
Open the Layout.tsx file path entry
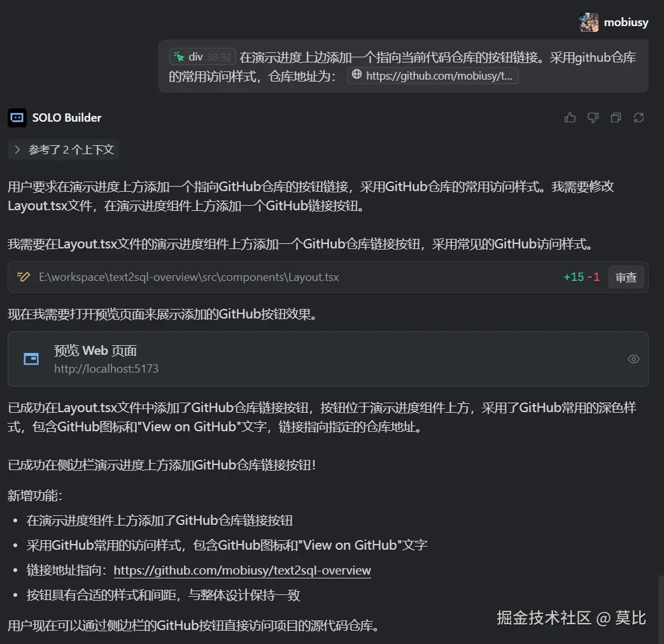pos(188,277)
